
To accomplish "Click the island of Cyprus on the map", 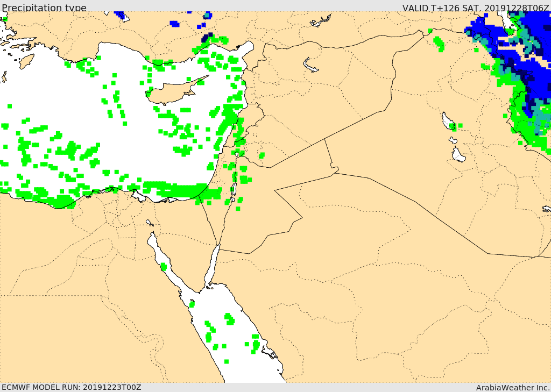I will [x=174, y=91].
